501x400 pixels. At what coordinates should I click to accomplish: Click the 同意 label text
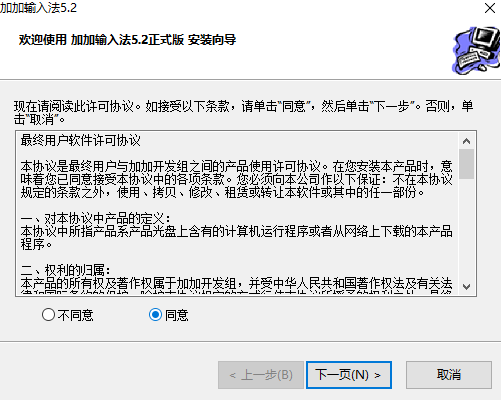177,315
